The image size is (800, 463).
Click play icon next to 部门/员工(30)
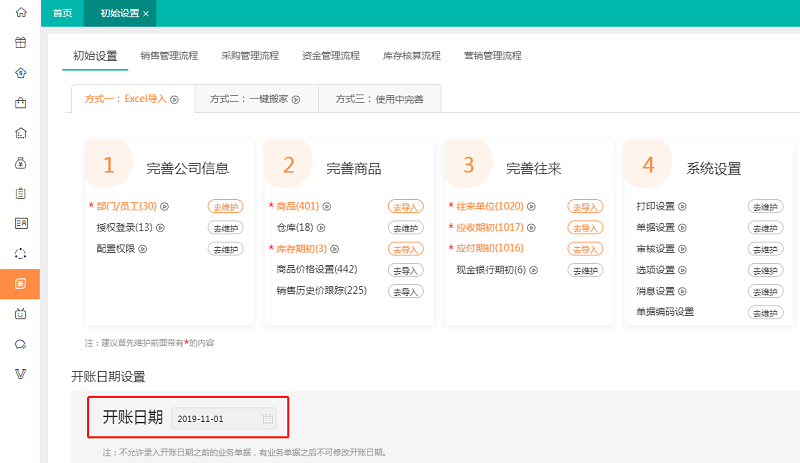164,207
